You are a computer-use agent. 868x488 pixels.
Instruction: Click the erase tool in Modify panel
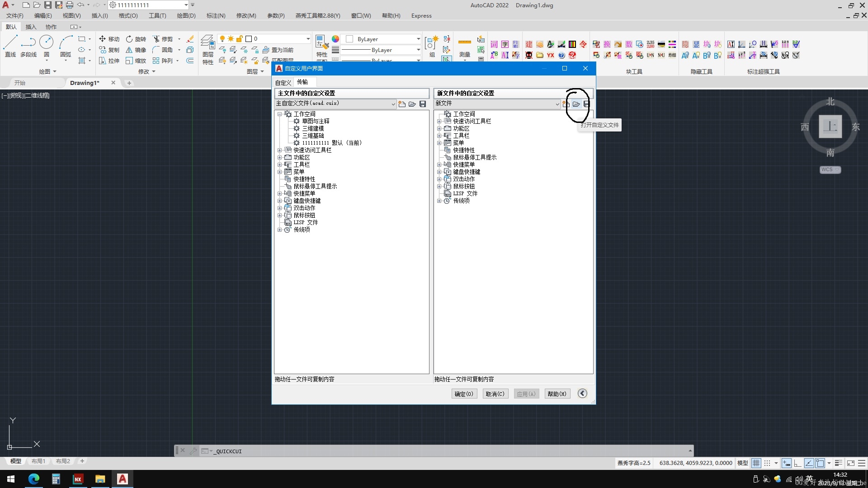click(190, 39)
